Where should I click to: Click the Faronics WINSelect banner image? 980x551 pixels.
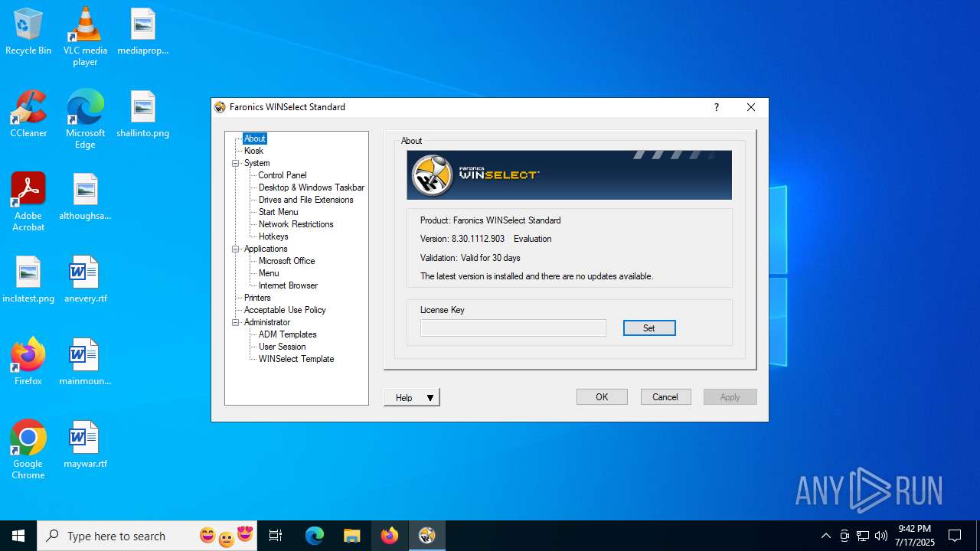point(569,175)
